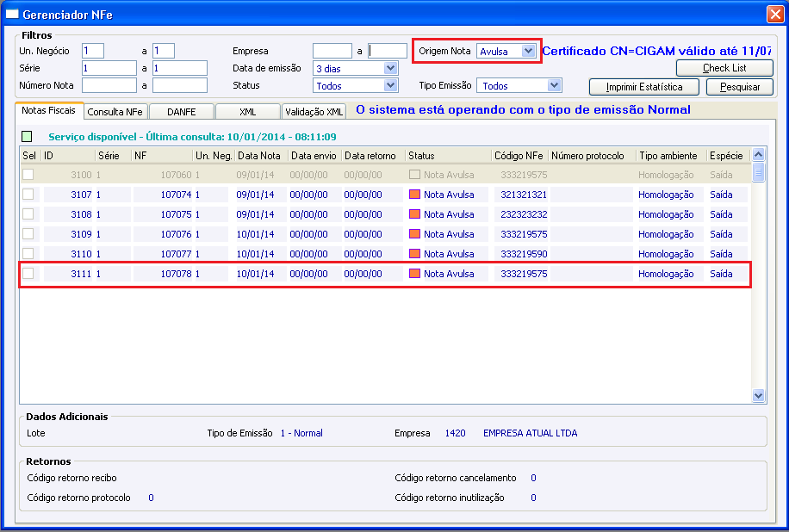This screenshot has width=789, height=532.
Task: Click Código NFe 321321321
Action: click(524, 195)
